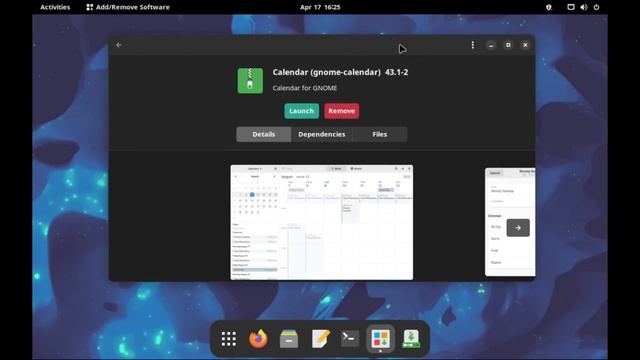Open the Terminal from the dock
The height and width of the screenshot is (360, 640).
click(350, 339)
